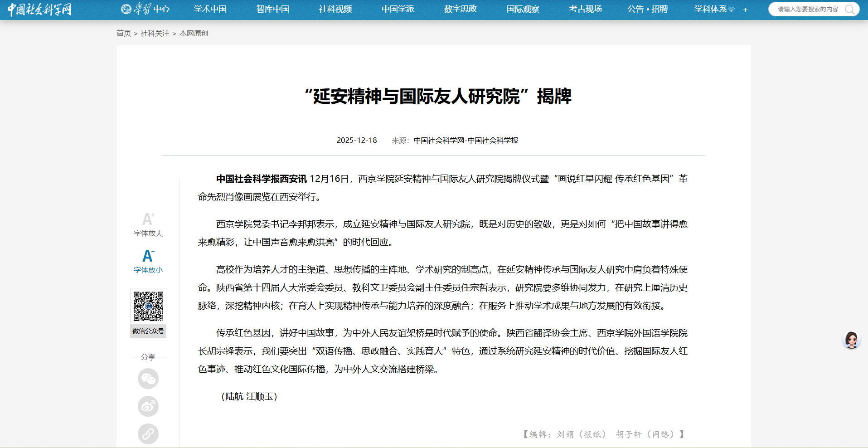Go to 智库中国 section
Image resolution: width=868 pixels, height=448 pixels.
click(272, 9)
